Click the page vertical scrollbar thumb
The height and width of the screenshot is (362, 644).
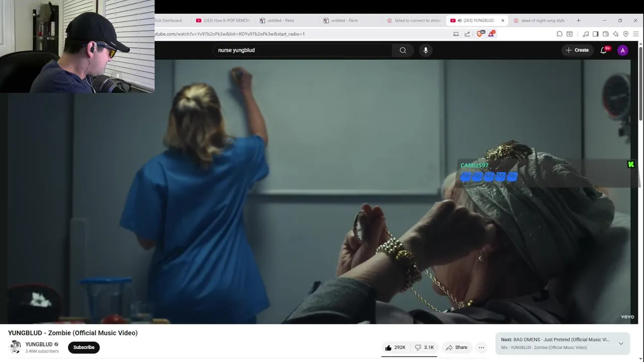[x=640, y=83]
